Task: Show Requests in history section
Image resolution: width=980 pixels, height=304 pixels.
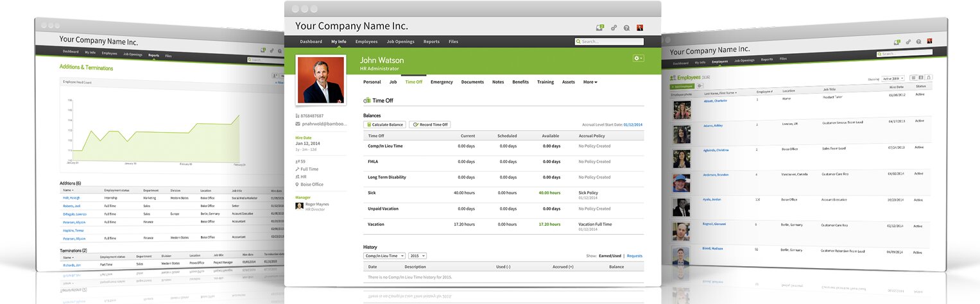Action: click(x=634, y=256)
